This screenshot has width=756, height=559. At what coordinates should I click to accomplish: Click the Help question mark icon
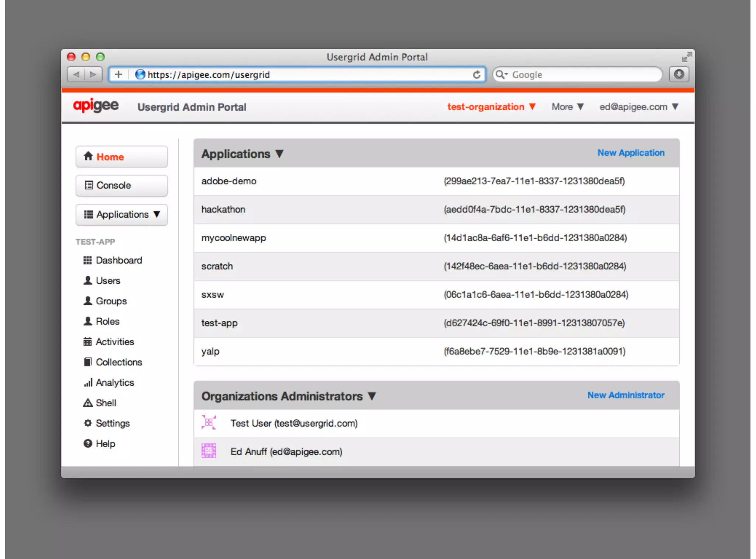click(87, 444)
